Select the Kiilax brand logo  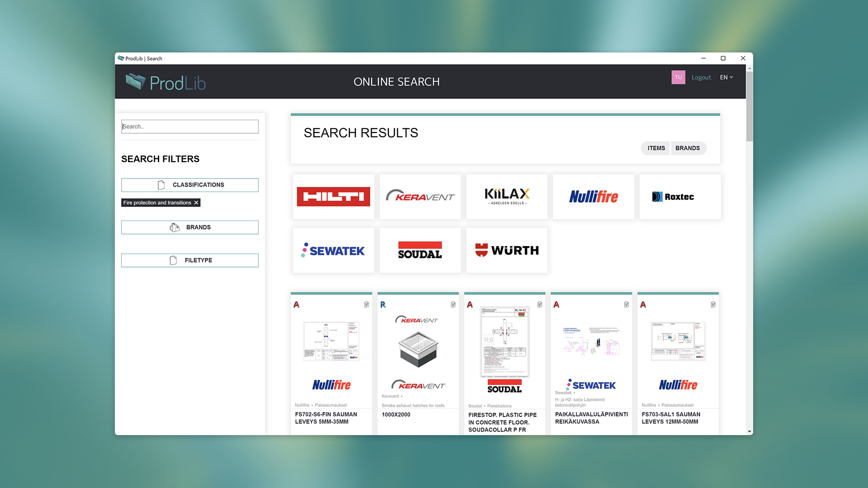pyautogui.click(x=507, y=197)
